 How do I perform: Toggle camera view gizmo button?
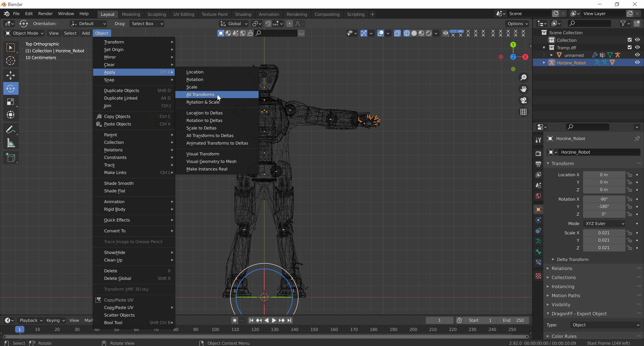(524, 101)
